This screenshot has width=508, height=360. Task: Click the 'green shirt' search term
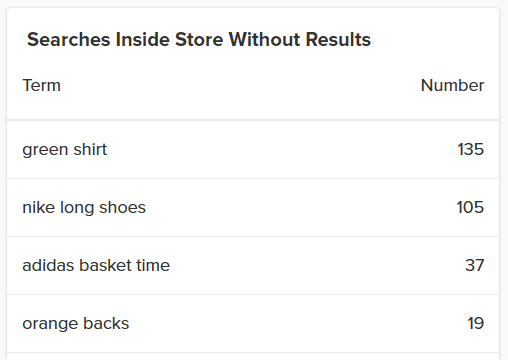65,149
